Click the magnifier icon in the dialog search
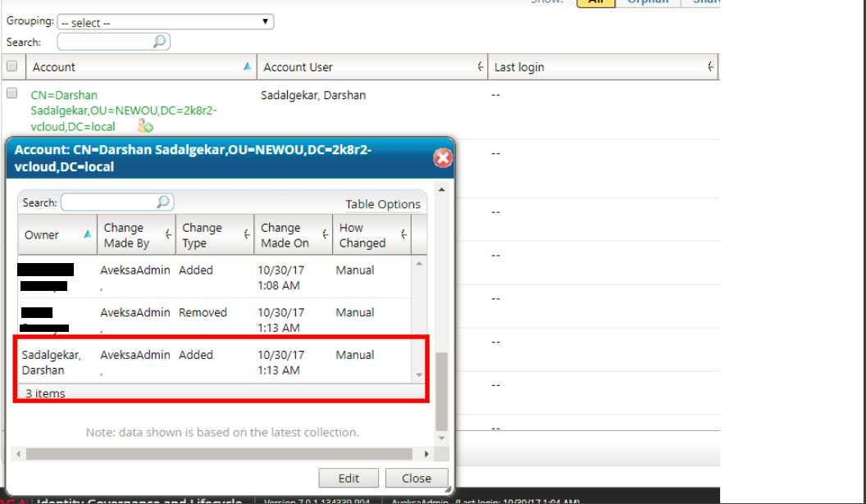The width and height of the screenshot is (866, 504). click(x=163, y=202)
